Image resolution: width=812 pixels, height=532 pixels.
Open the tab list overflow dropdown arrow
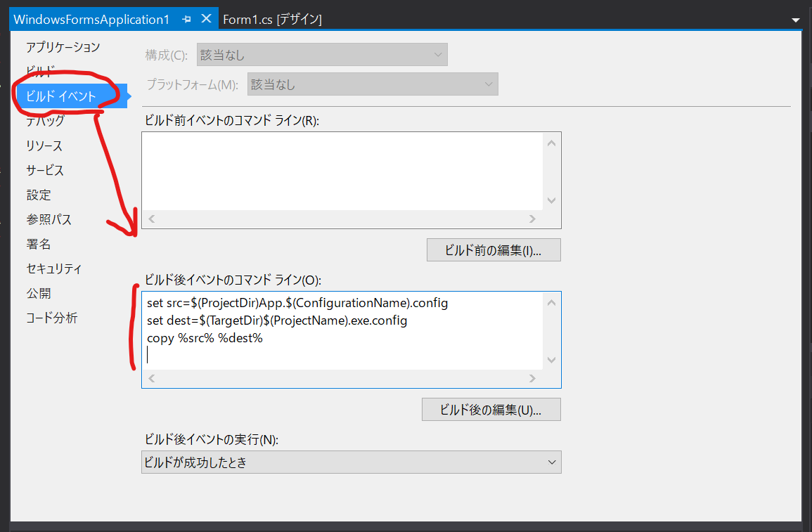point(795,20)
